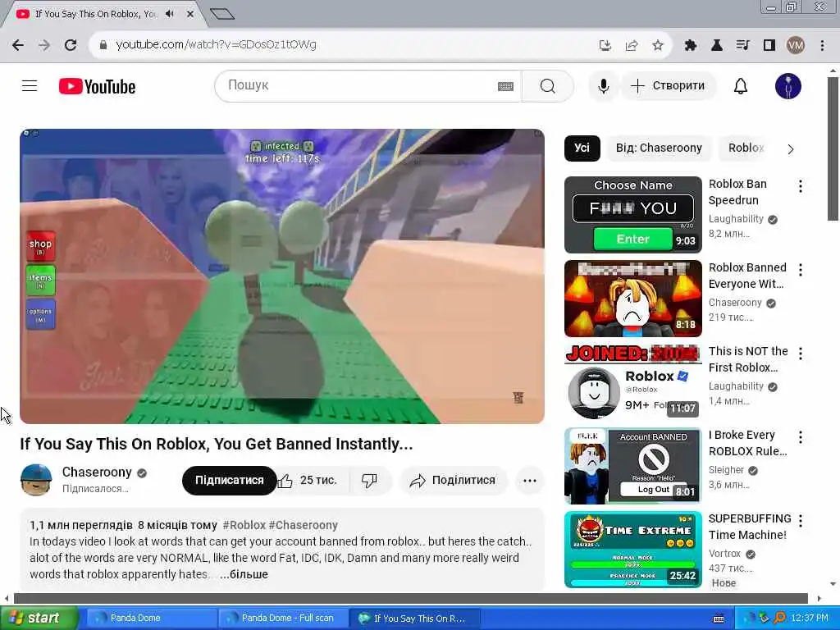Screen dimensions: 840x630
Task: Click the Поділитися share button
Action: (453, 480)
